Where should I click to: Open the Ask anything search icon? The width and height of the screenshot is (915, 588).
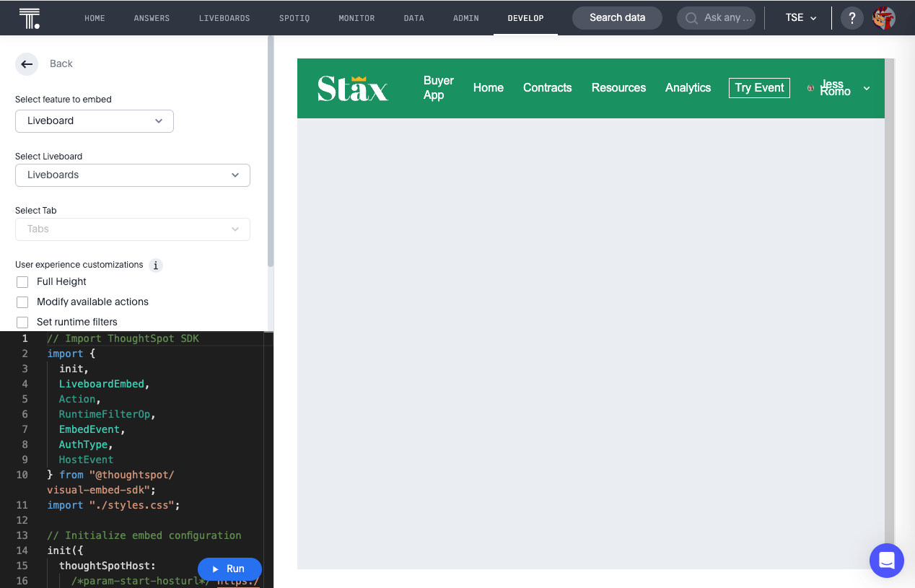click(691, 17)
